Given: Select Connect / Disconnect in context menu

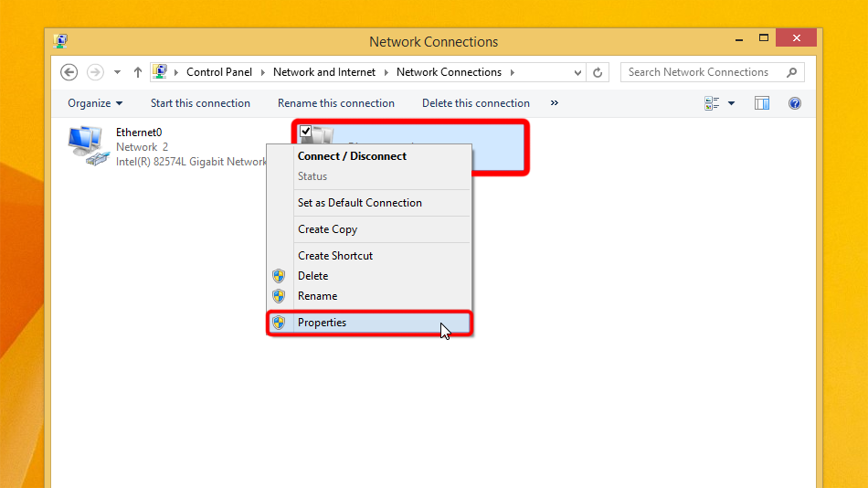Looking at the screenshot, I should (x=352, y=156).
